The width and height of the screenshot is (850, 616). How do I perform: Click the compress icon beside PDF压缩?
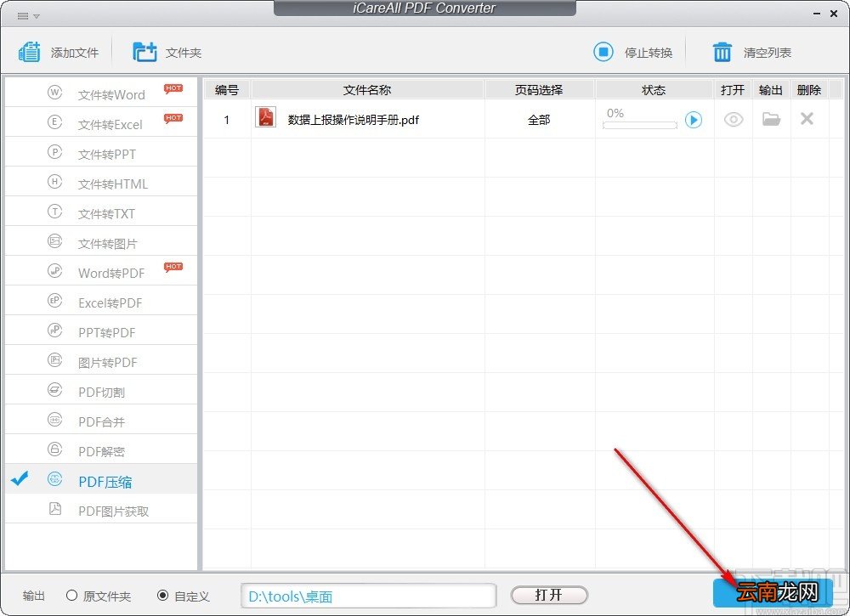tap(54, 479)
